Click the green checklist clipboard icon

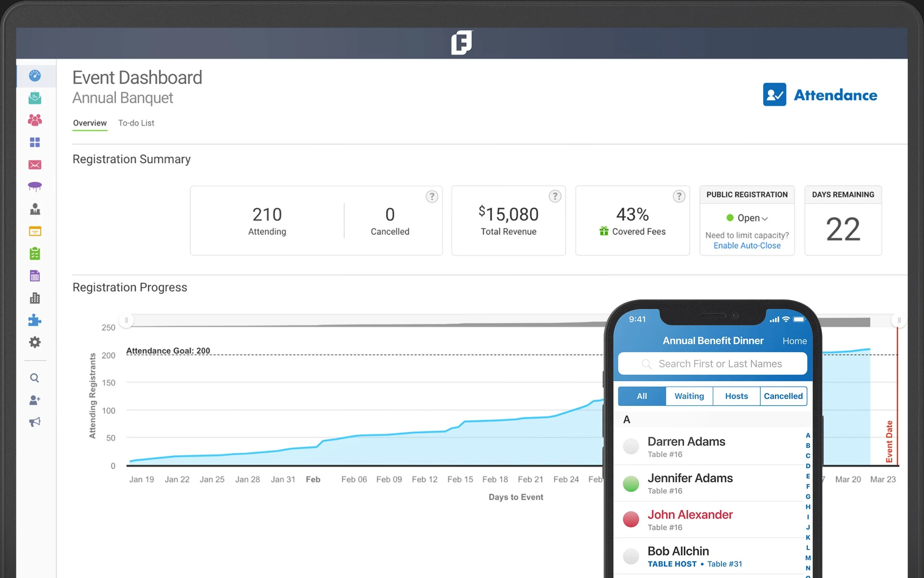pos(35,253)
